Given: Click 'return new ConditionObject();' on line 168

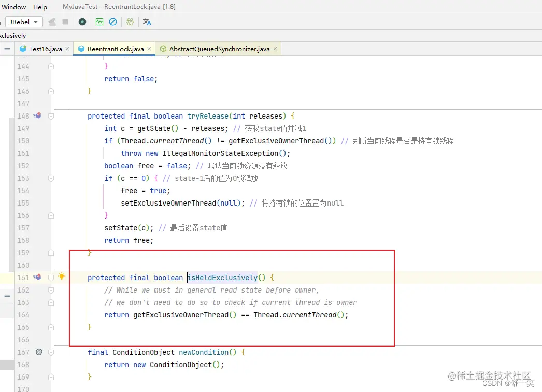Looking at the screenshot, I should pos(164,365).
